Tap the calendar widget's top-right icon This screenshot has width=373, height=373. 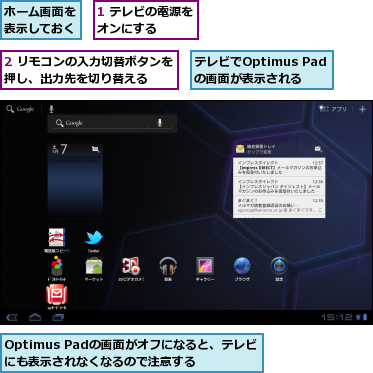point(96,150)
